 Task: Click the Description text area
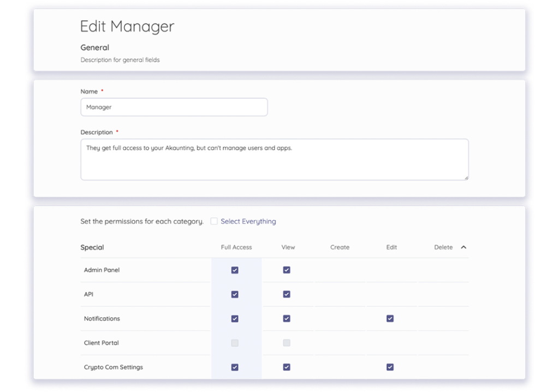(x=273, y=158)
